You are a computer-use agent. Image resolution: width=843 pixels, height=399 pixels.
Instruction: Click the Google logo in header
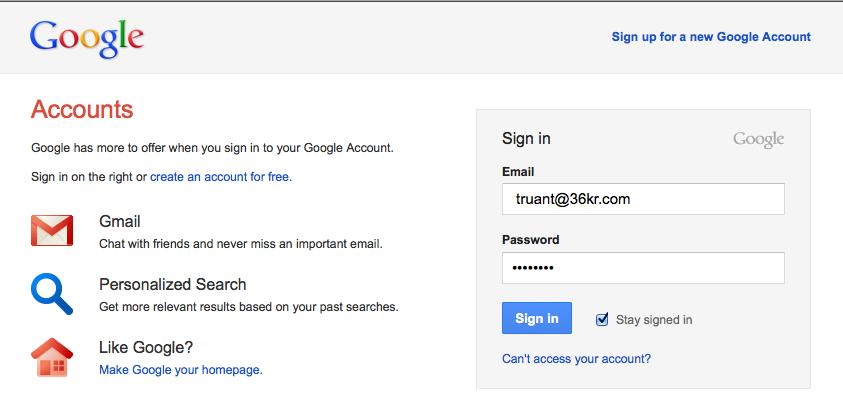[x=87, y=39]
